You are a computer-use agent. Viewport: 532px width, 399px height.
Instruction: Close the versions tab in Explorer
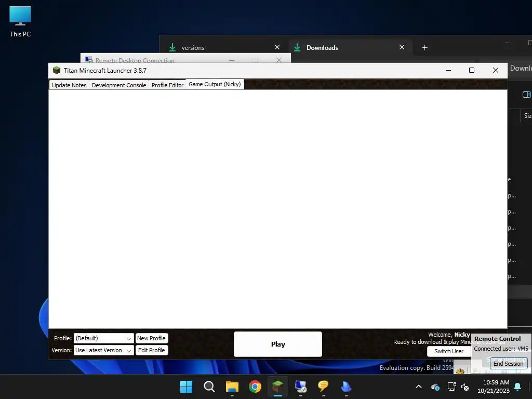click(x=277, y=47)
